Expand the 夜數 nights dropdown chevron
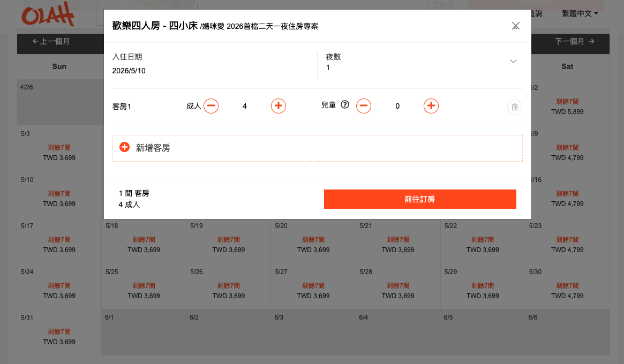Viewport: 624px width, 364px height. coord(513,62)
